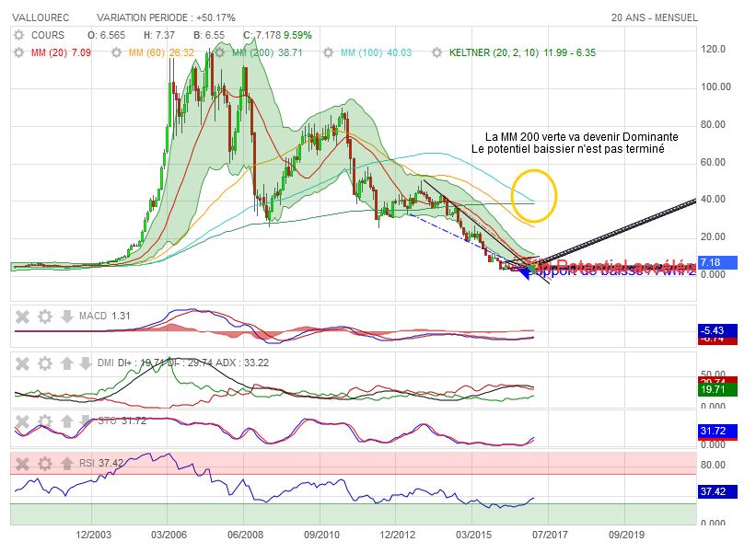Screen dimensions: 756x553
Task: Click the blue 7.18 current price tag
Action: 717,262
